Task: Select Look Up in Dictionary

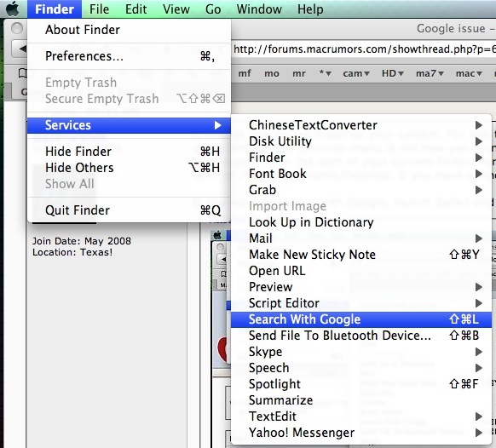Action: [x=361, y=222]
